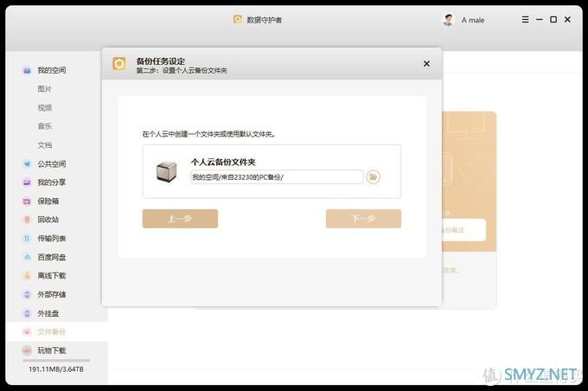Select 文档 in the sidebar
588x391 pixels.
pos(45,144)
